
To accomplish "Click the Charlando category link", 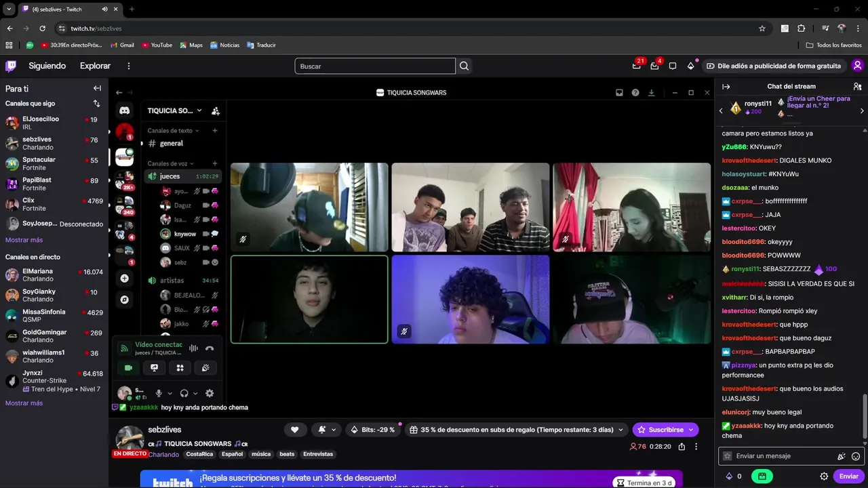I will pyautogui.click(x=163, y=455).
